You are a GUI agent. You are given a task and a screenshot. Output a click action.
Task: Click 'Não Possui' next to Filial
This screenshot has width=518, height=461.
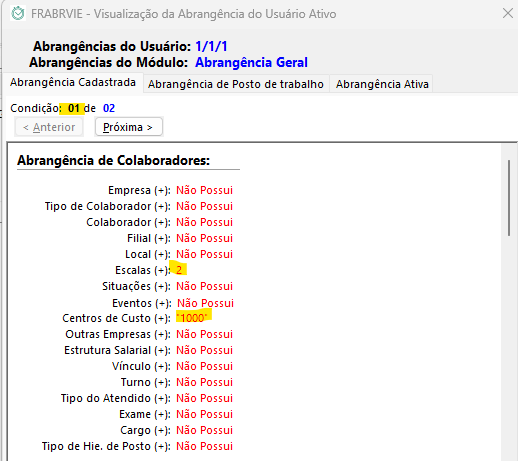pos(204,238)
